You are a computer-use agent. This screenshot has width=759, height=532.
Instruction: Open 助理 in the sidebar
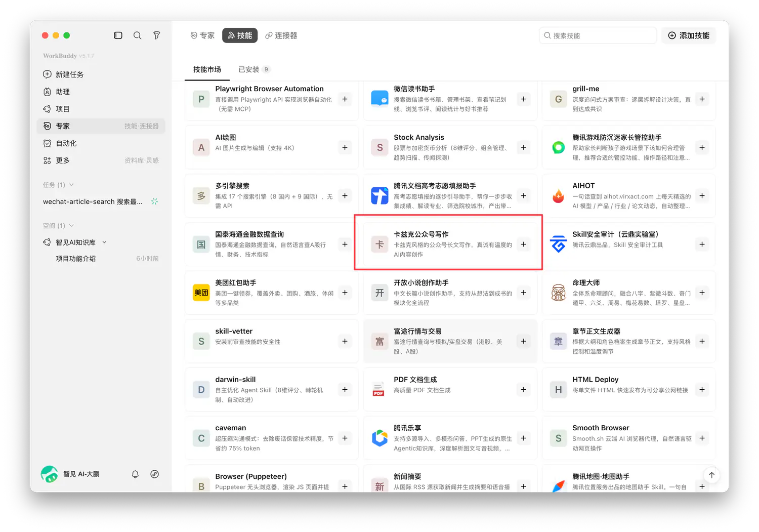click(x=101, y=92)
